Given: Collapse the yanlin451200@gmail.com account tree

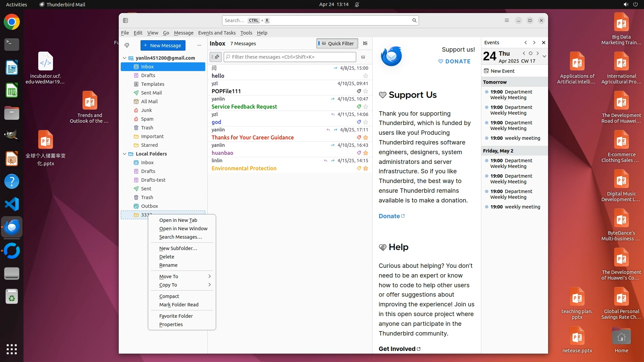Looking at the screenshot, I should tap(124, 58).
